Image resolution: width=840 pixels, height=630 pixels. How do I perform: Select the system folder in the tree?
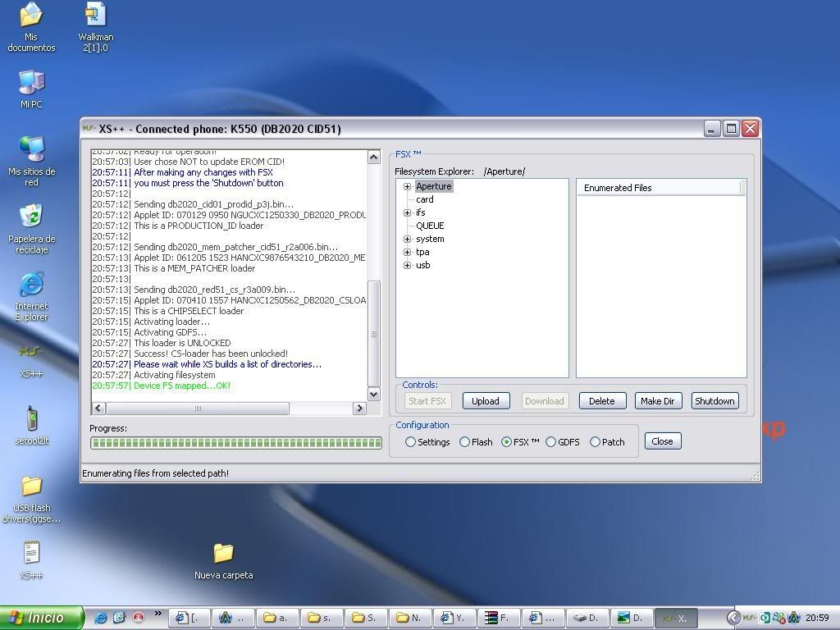coord(430,239)
